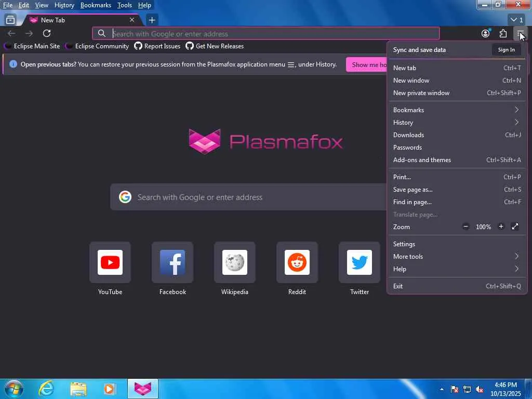Open Eclipse Main Site bookmark

[x=32, y=46]
